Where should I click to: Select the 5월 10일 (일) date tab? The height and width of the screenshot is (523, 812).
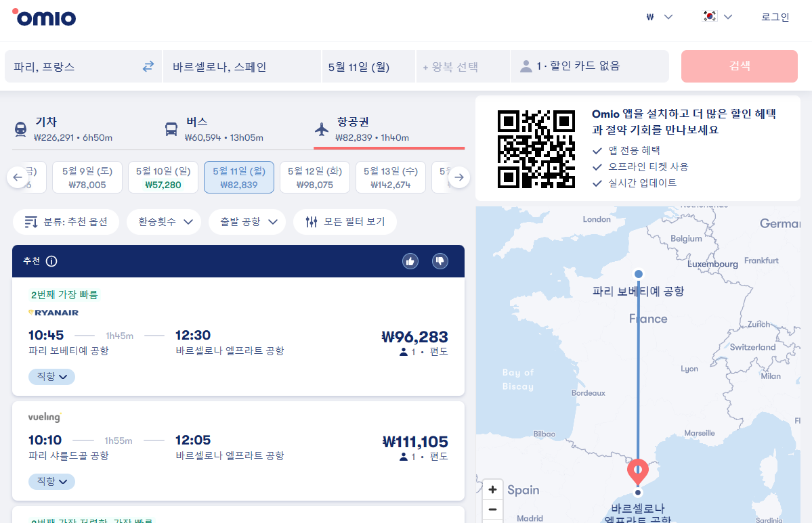[x=163, y=177]
